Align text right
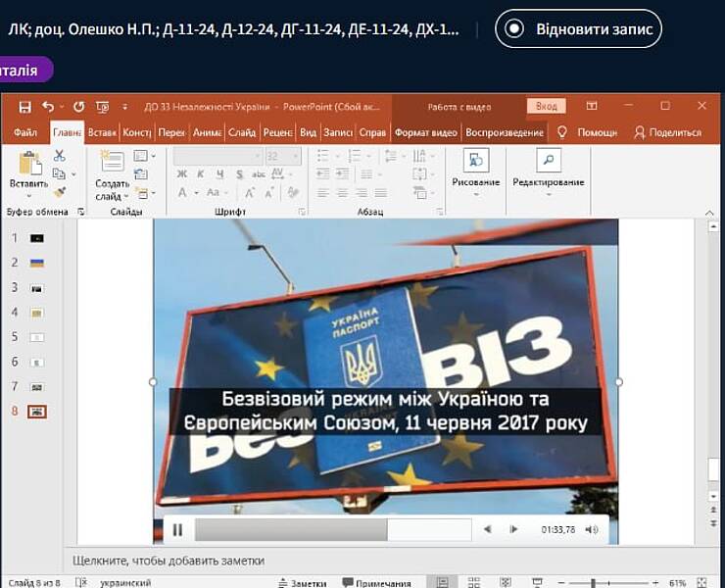This screenshot has width=725, height=588. 362,192
